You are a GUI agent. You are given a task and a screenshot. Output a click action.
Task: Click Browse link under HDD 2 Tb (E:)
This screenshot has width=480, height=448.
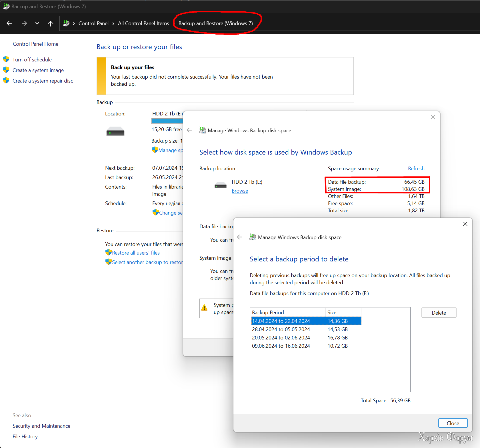click(x=240, y=191)
